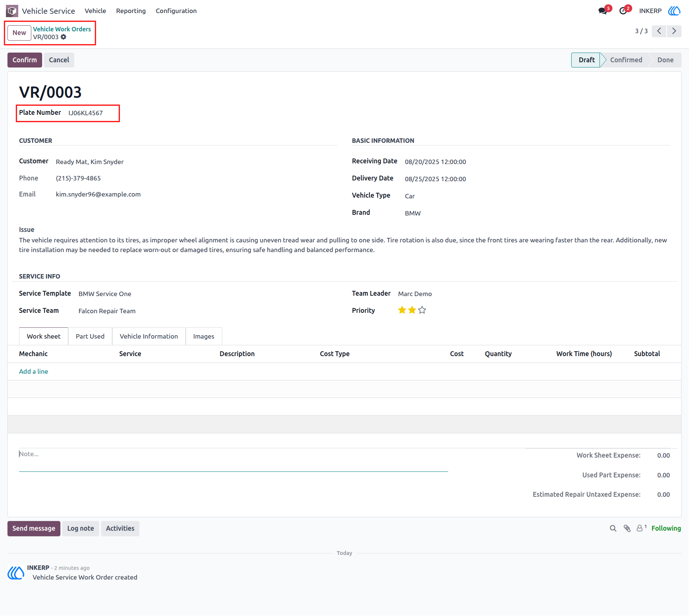
Task: Cancel the work order
Action: 59,60
